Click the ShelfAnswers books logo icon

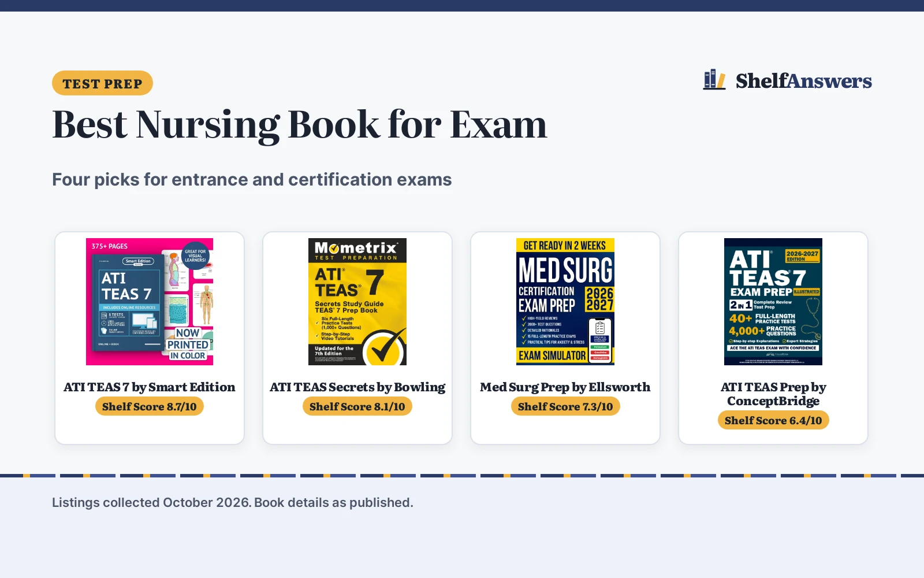(714, 80)
